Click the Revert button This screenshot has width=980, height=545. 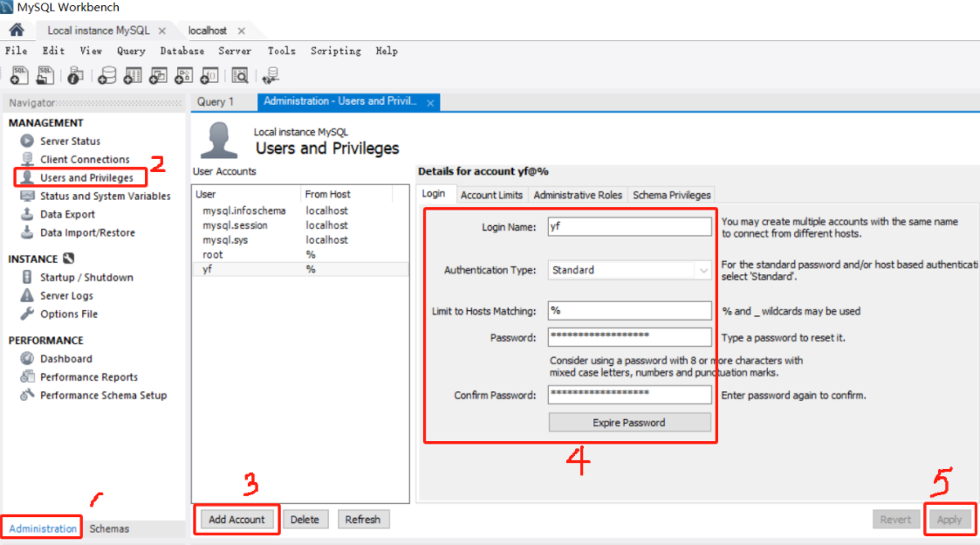(895, 520)
